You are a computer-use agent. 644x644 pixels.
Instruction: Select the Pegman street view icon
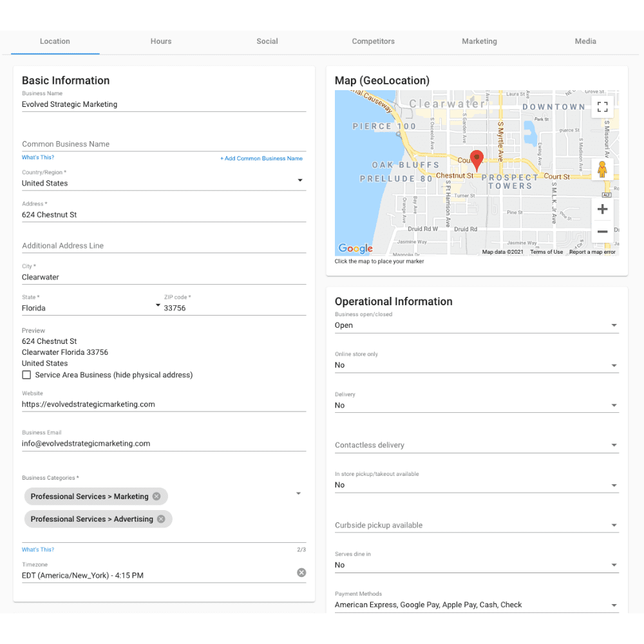coord(602,169)
